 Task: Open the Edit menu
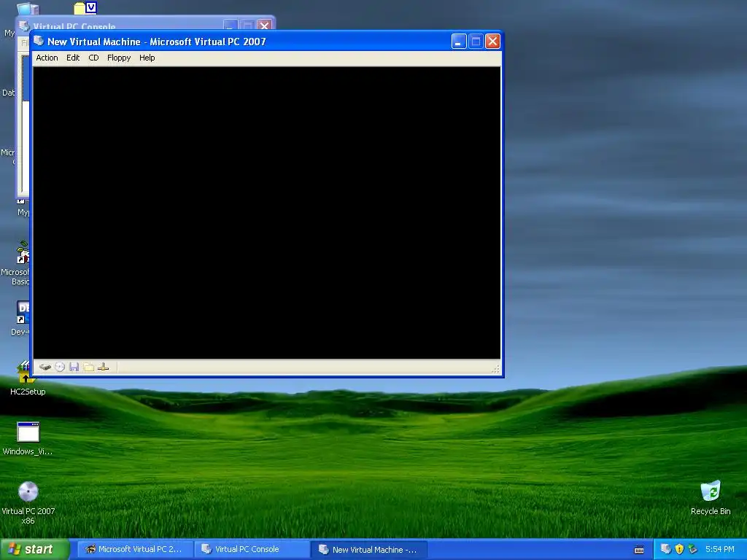point(73,58)
